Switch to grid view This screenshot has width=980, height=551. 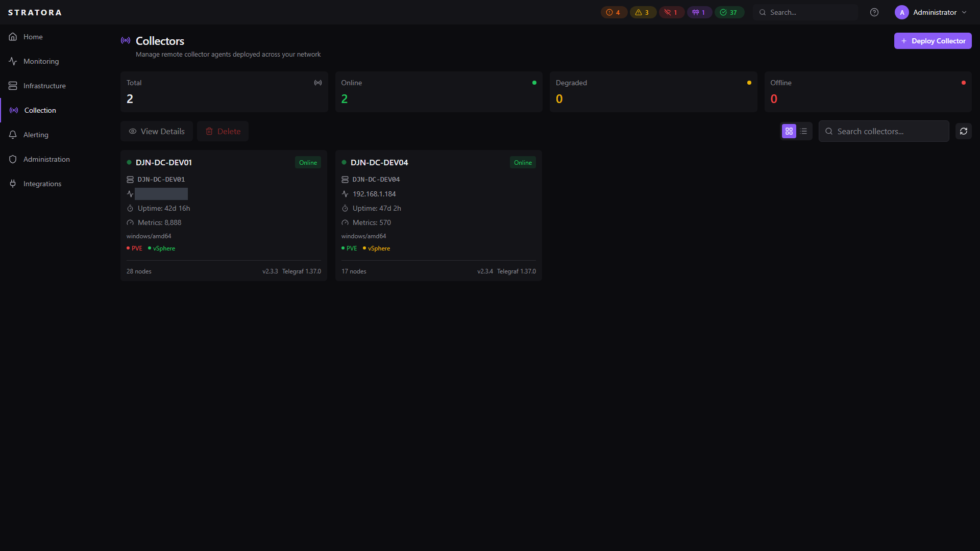click(789, 131)
